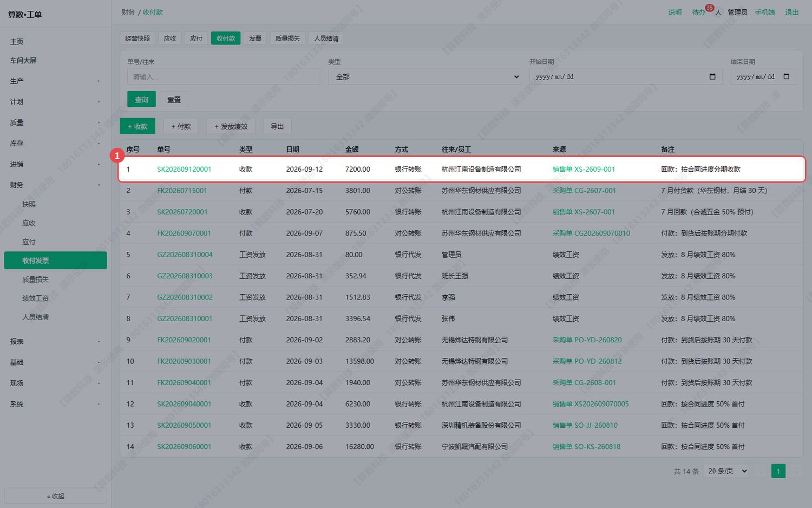Click pagination page 1 button
Image resolution: width=812 pixels, height=508 pixels.
click(778, 471)
